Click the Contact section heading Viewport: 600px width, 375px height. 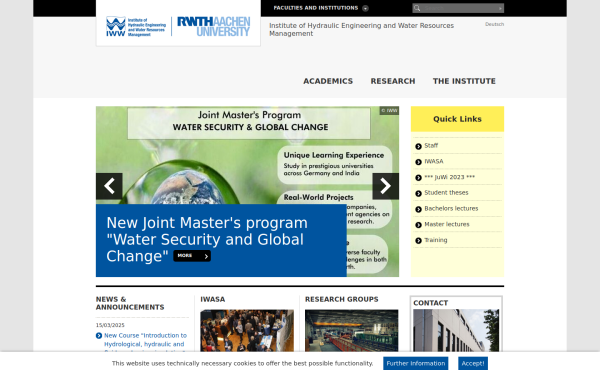click(x=430, y=303)
